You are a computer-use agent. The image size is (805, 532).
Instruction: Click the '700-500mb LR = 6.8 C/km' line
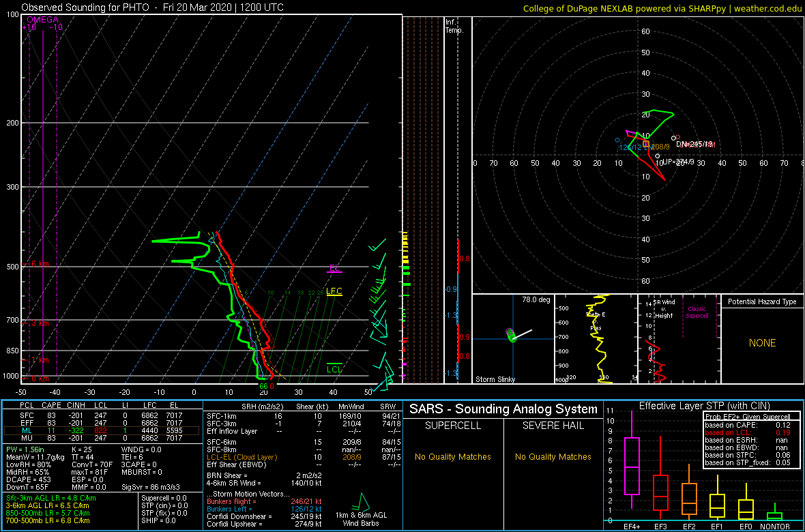[x=47, y=522]
